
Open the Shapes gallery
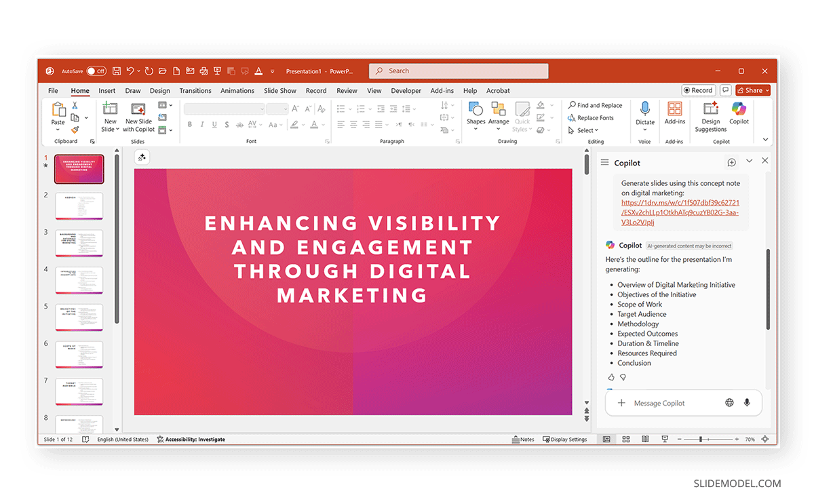pos(476,110)
